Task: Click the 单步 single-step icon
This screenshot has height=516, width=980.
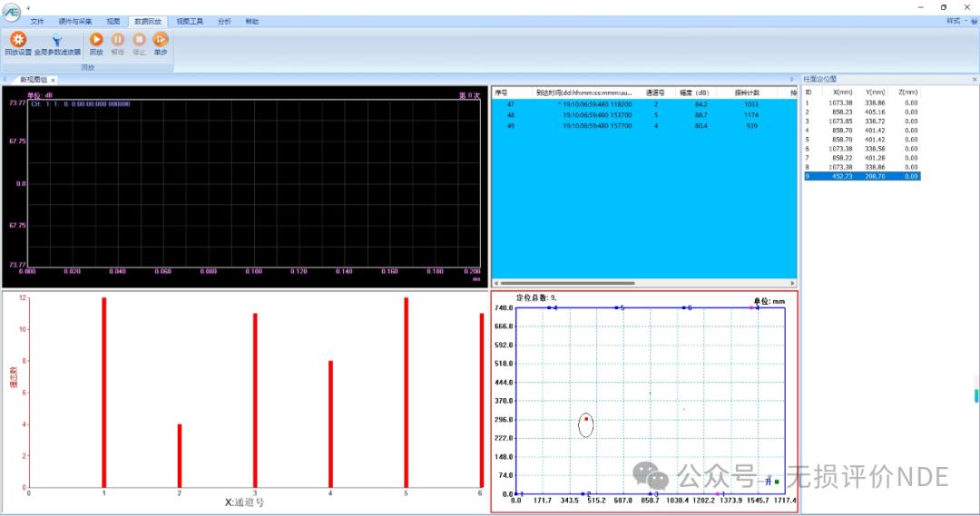Action: pyautogui.click(x=161, y=40)
